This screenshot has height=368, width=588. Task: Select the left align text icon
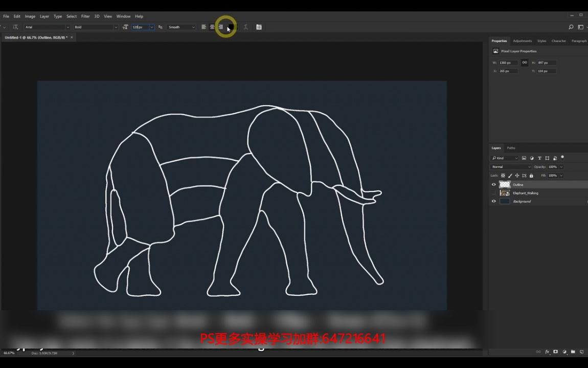(x=203, y=27)
